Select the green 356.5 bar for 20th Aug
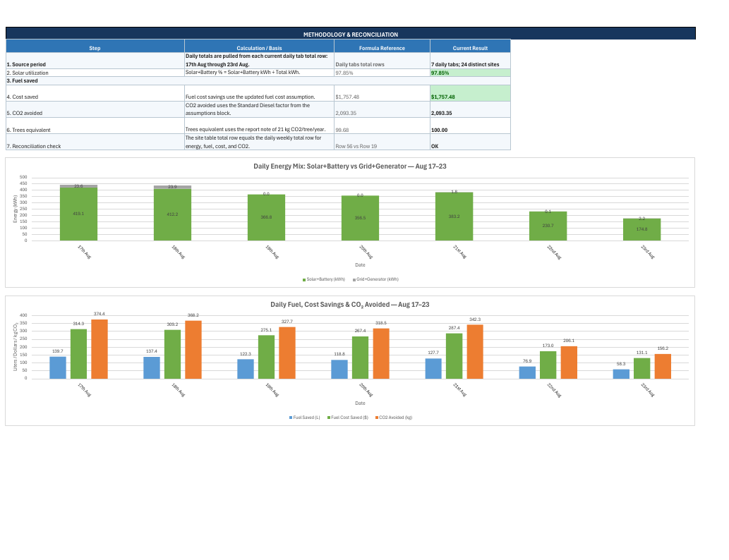 pos(361,218)
